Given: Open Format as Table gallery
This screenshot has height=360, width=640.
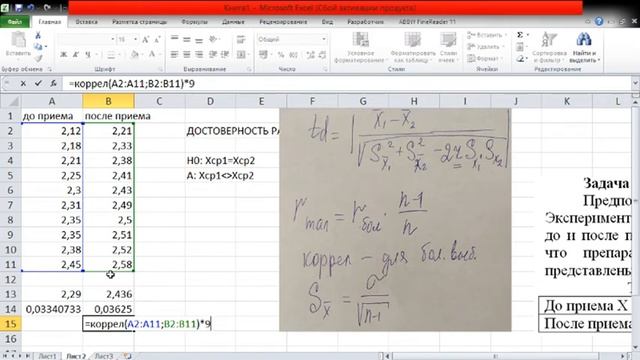Looking at the screenshot, I should (x=412, y=47).
